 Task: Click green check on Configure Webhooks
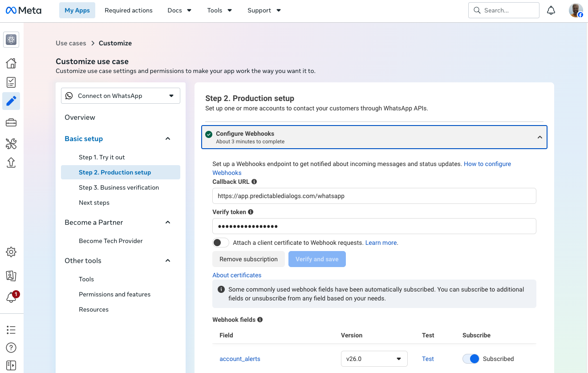tap(209, 134)
